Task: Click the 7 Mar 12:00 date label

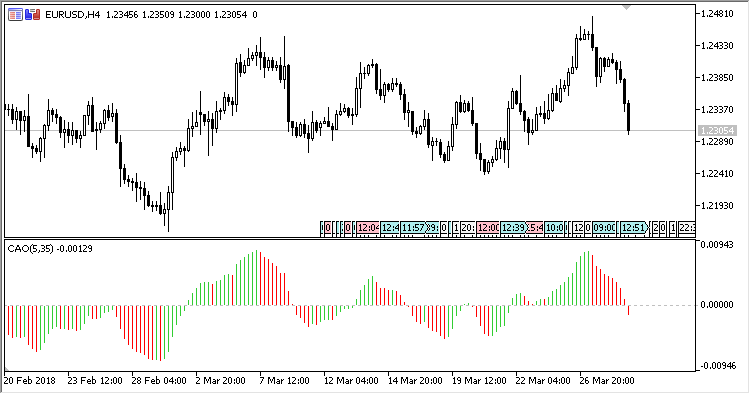Action: click(285, 381)
